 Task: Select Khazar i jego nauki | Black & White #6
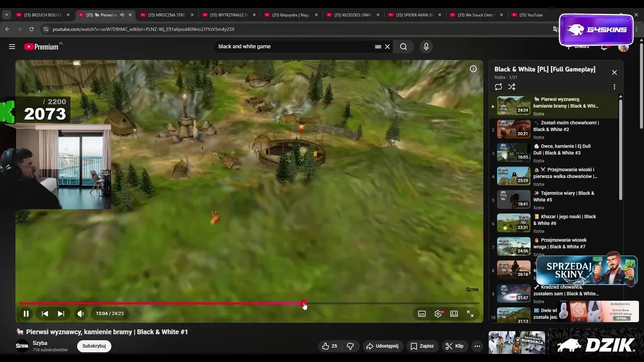(553, 223)
